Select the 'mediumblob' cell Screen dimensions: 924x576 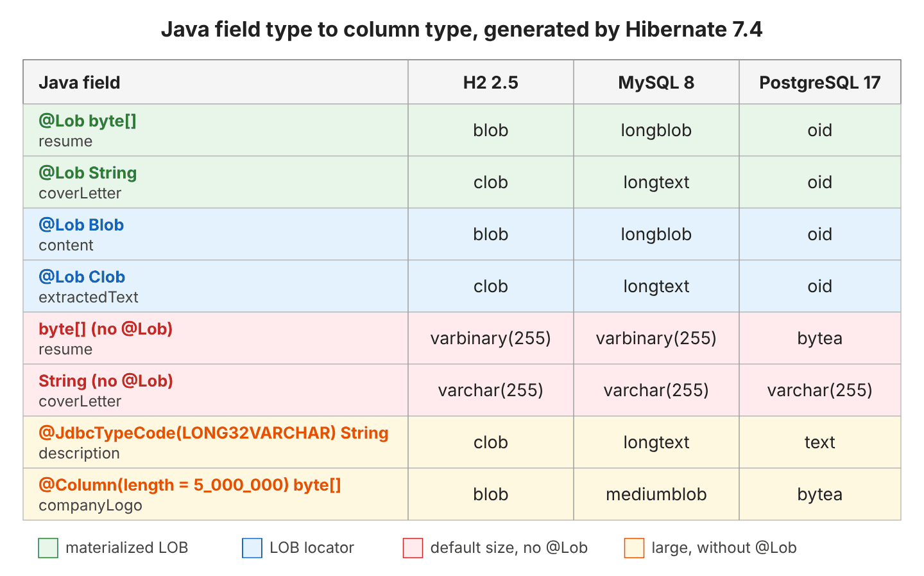[x=656, y=494]
